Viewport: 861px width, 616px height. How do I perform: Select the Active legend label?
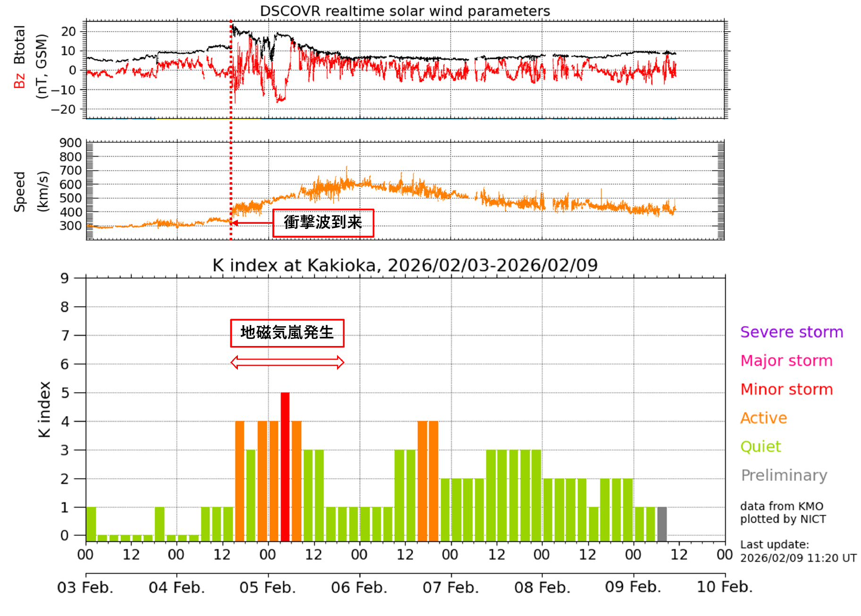pos(763,418)
